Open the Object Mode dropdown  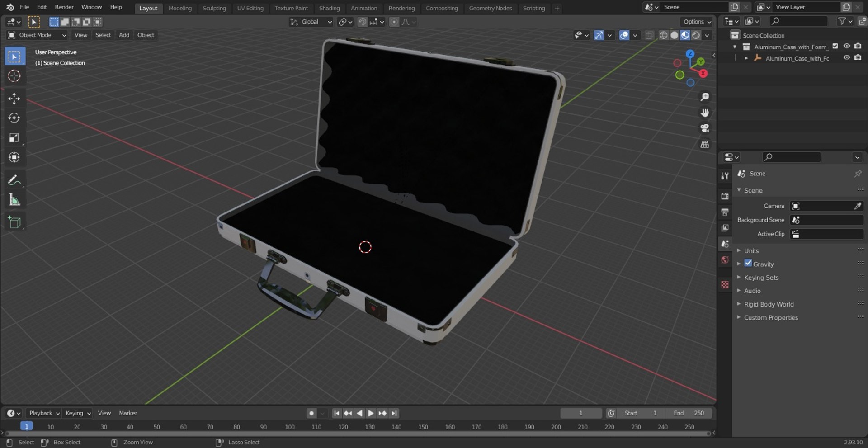tap(37, 35)
